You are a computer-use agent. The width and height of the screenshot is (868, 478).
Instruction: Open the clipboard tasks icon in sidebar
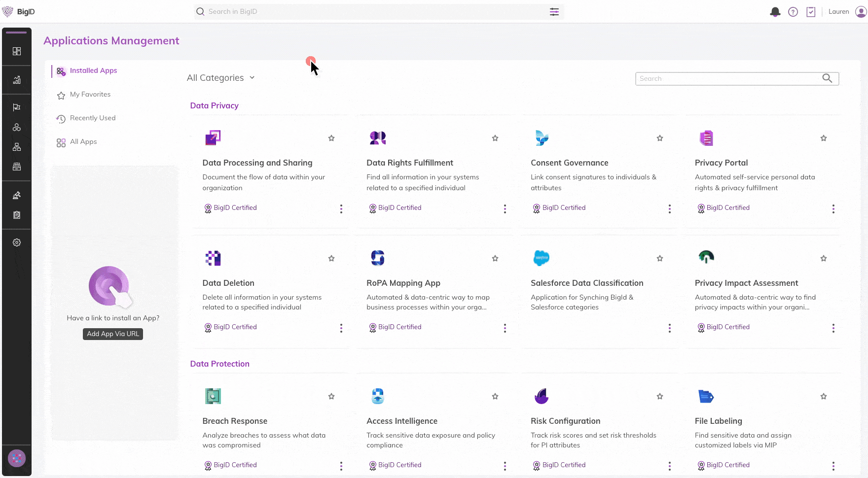point(17,215)
